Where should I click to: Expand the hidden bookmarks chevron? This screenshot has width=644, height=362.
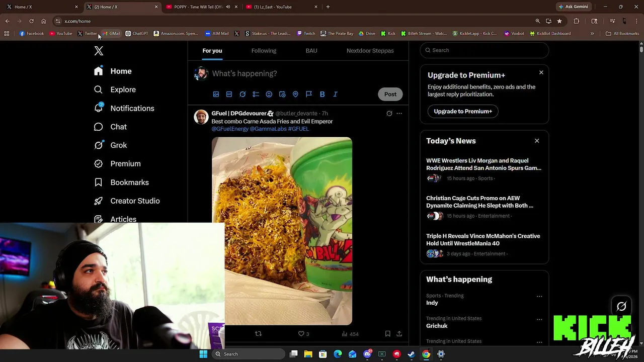point(592,34)
